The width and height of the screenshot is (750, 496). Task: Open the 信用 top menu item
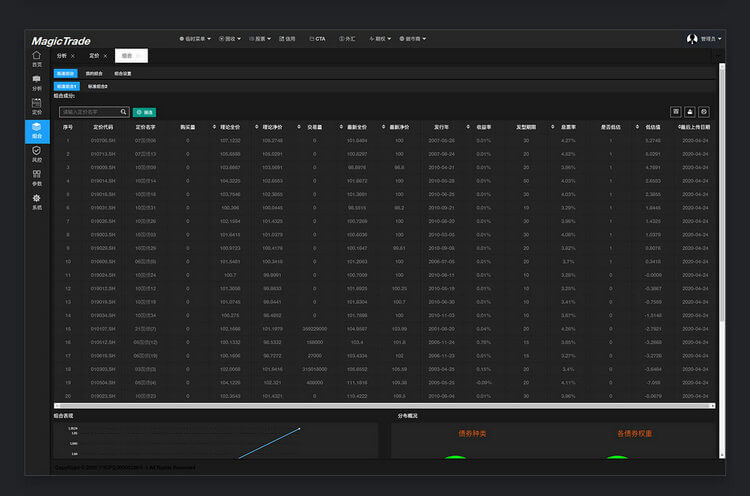(287, 39)
